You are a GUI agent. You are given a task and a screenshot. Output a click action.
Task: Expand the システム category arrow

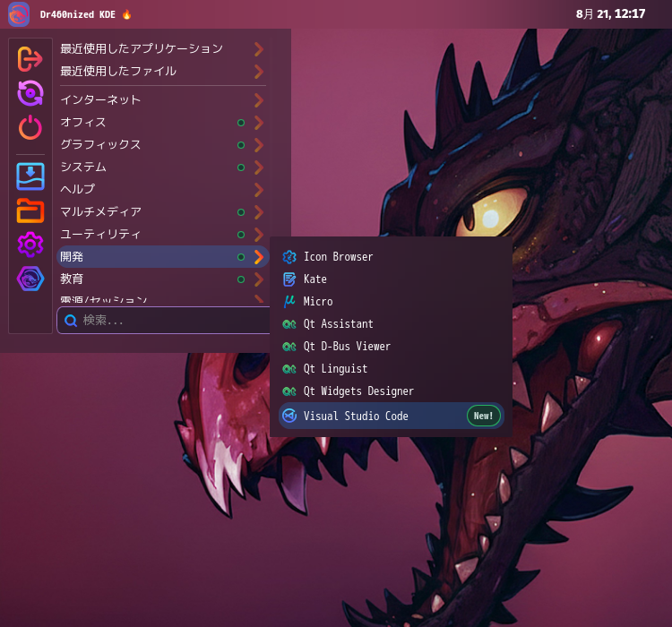[258, 167]
